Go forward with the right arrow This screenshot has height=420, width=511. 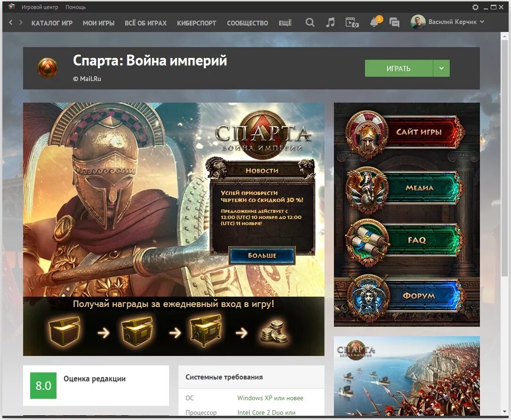pos(21,23)
